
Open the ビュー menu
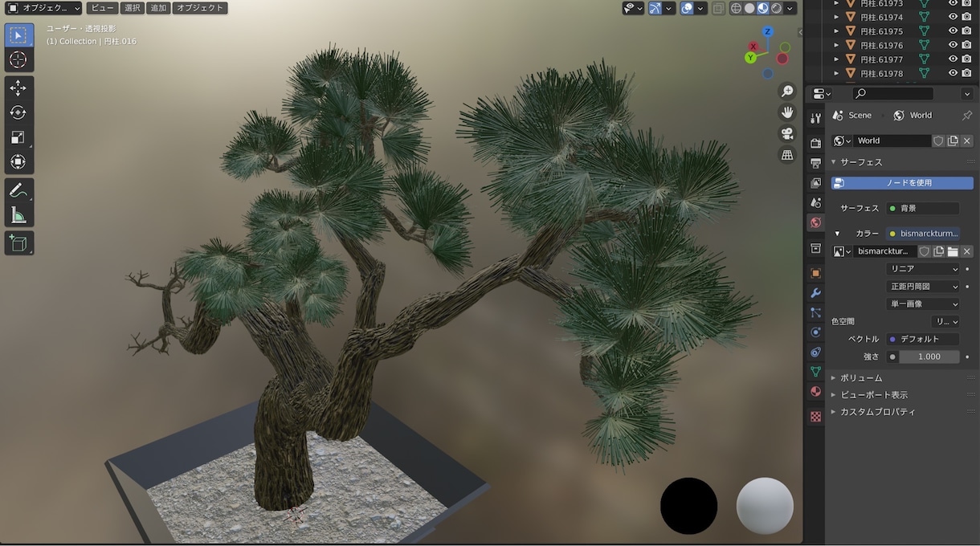pyautogui.click(x=102, y=8)
